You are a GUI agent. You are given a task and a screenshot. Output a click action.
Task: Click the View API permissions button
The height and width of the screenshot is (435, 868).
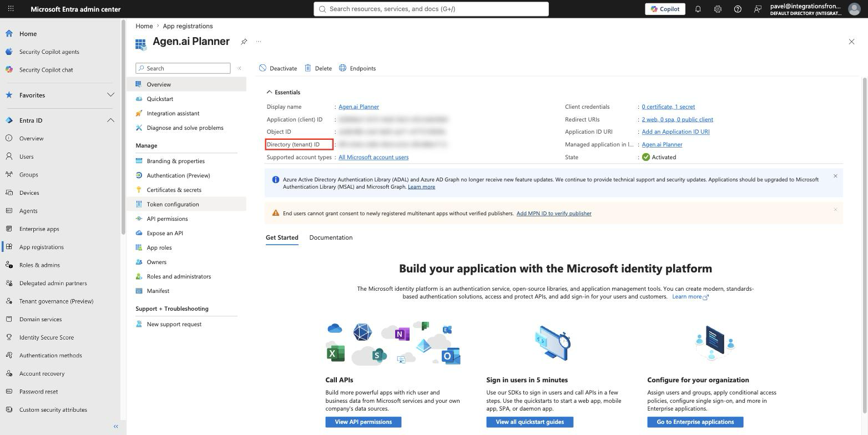tap(364, 422)
